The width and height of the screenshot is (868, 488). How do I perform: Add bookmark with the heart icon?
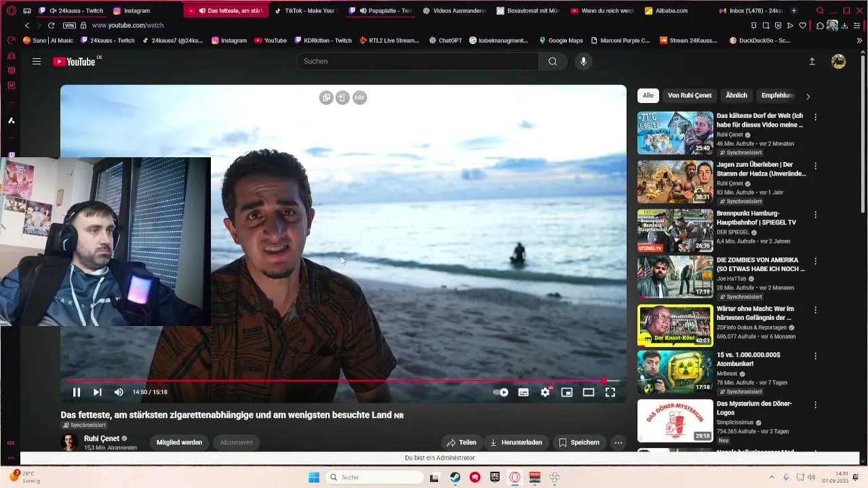[803, 25]
